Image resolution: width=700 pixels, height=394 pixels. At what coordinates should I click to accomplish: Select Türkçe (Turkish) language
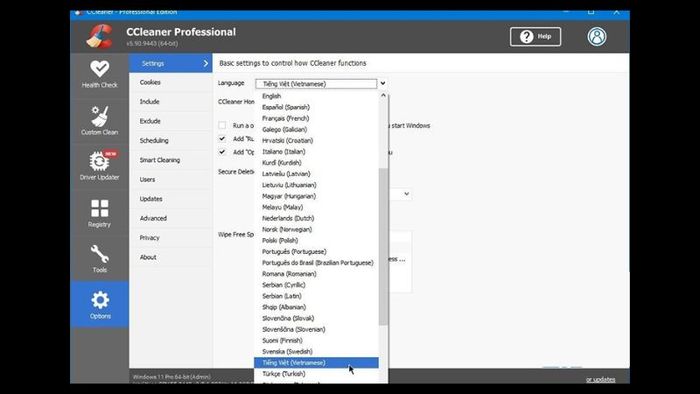tap(317, 374)
